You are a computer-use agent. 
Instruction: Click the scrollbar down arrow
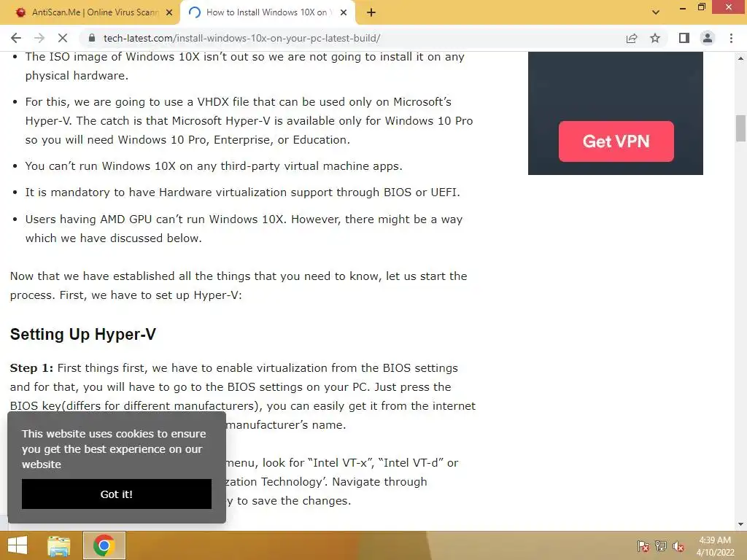(740, 524)
